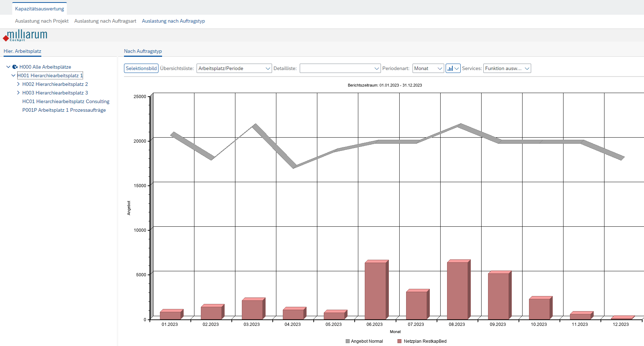Expand the H002 Hierarchiearbeitsplatz 2 node
Image resolution: width=644 pixels, height=346 pixels.
[18, 84]
